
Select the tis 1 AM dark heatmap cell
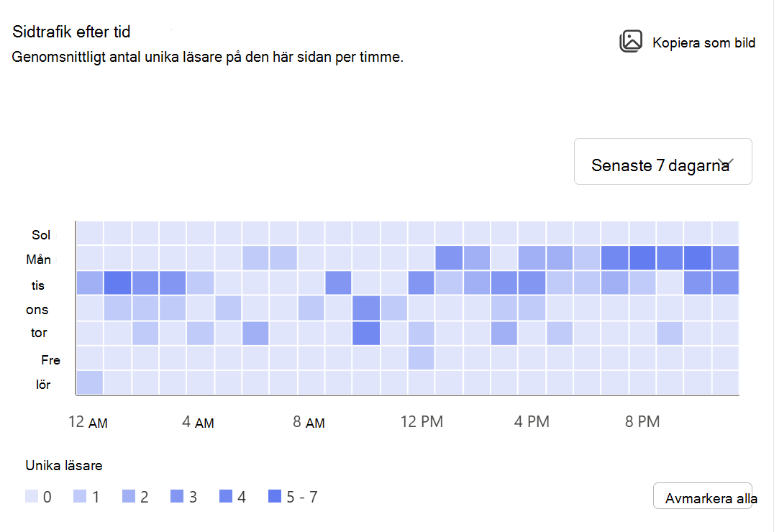click(x=117, y=283)
